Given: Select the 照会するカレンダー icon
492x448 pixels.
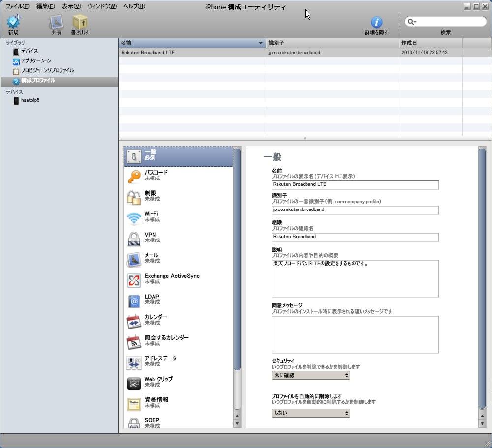Looking at the screenshot, I should coord(134,342).
